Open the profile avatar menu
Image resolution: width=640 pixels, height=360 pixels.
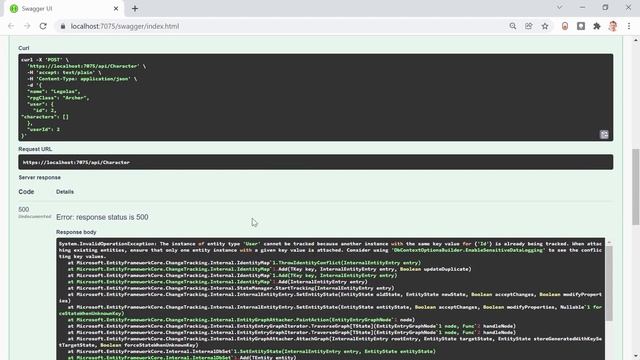(613, 26)
